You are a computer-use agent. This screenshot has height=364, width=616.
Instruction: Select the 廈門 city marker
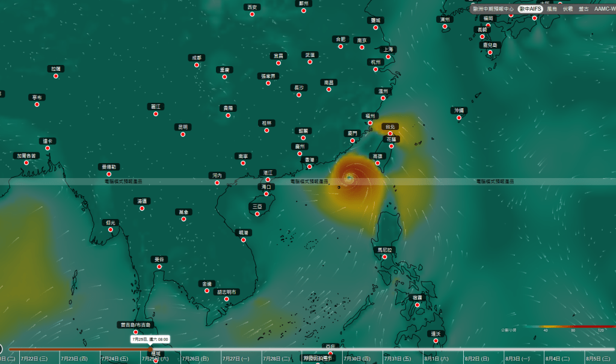(x=353, y=140)
